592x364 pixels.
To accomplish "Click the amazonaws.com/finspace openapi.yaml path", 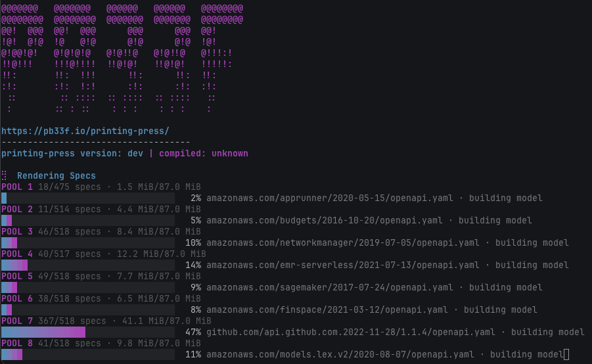I will pyautogui.click(x=327, y=310).
